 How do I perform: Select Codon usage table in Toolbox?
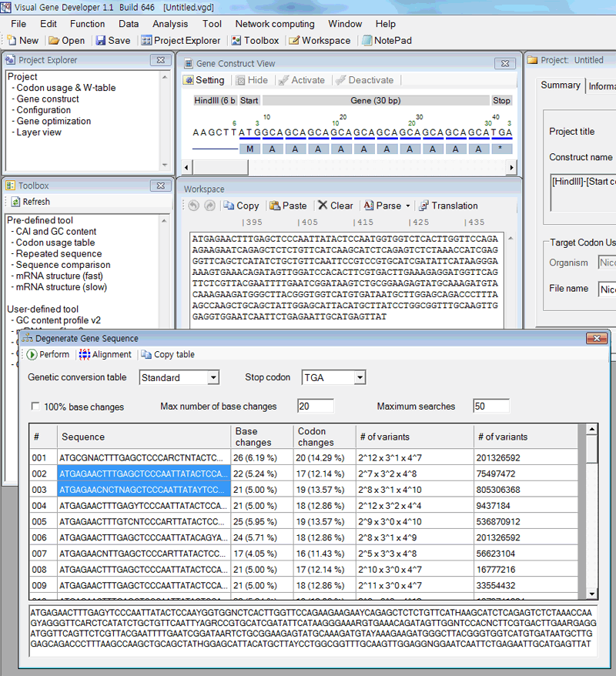(x=55, y=243)
